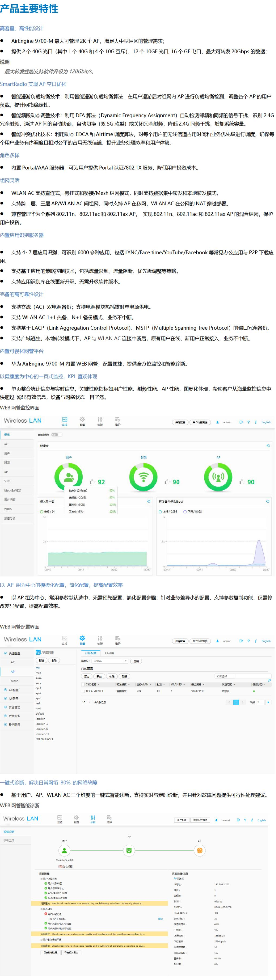
Task: Click the AP node in diagnosis topology
Action: click(x=129, y=850)
